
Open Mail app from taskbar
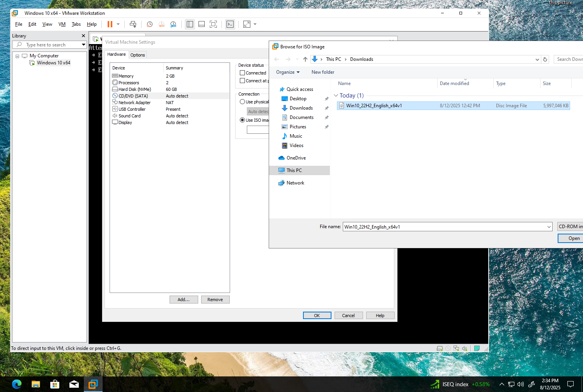click(x=74, y=384)
